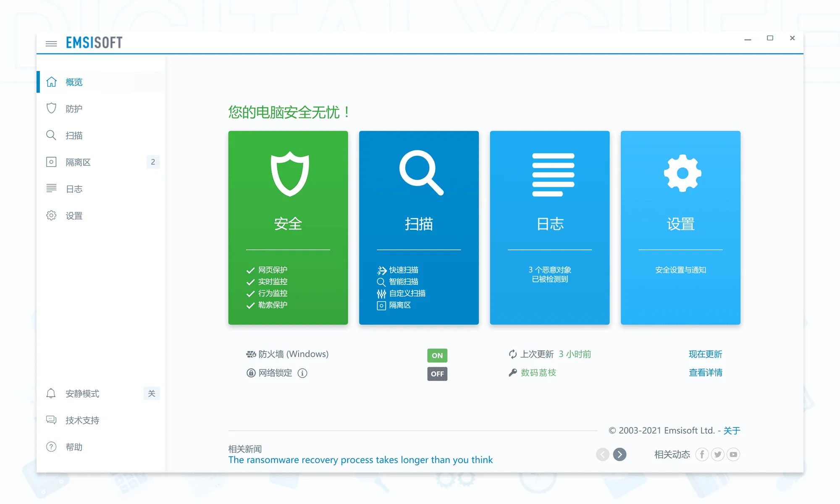Click magnifier icon on 扫描 tile
840x504 pixels.
(421, 173)
